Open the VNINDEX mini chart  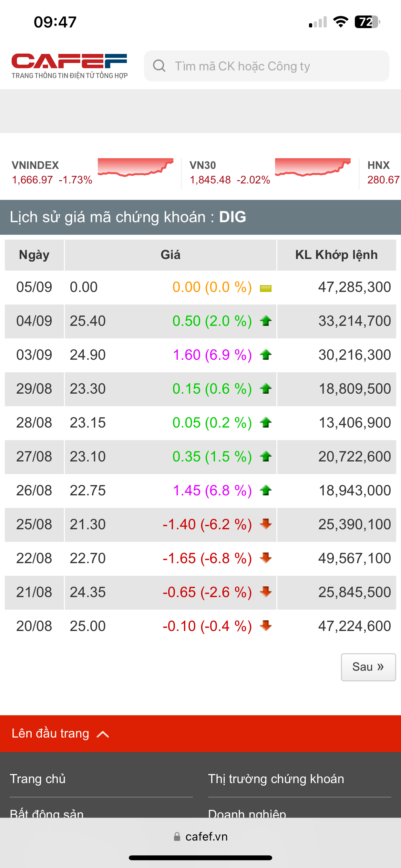[136, 167]
